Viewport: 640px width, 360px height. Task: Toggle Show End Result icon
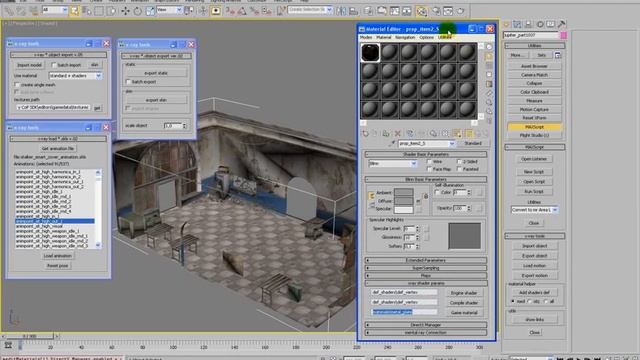[469, 133]
